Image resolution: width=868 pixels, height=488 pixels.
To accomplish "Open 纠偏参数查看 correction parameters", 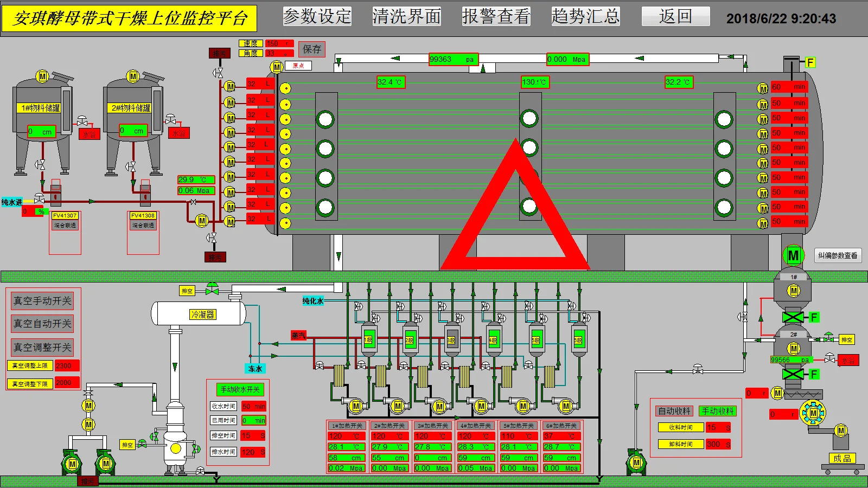I will pos(838,255).
